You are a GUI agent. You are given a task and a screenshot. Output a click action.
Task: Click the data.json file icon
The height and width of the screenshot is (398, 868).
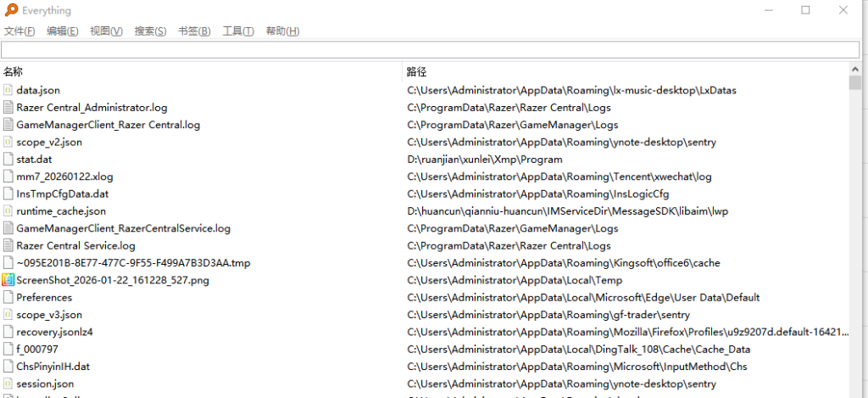(8, 90)
